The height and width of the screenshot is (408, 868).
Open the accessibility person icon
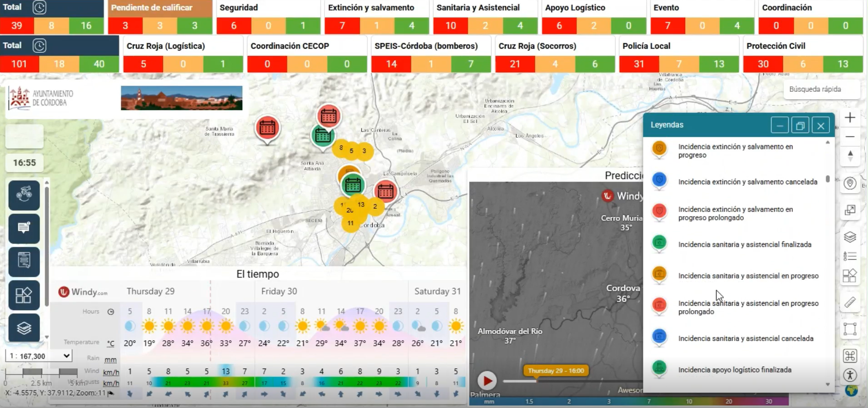(850, 375)
